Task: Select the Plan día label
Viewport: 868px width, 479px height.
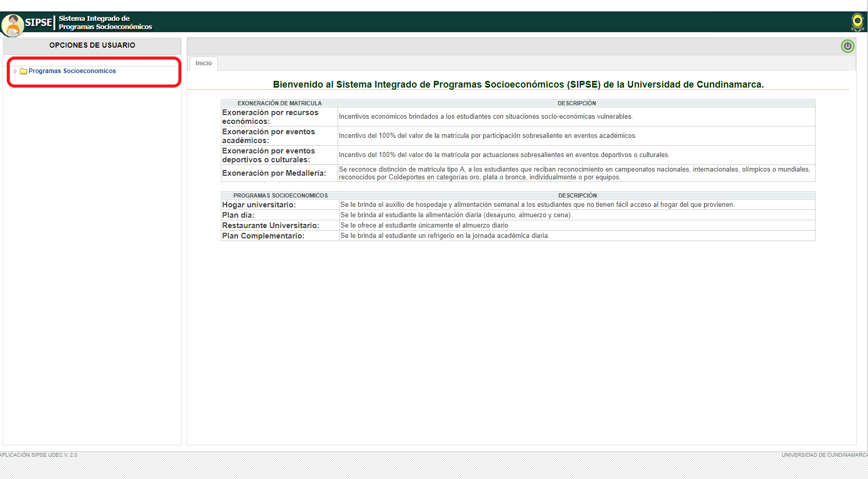Action: (x=239, y=215)
